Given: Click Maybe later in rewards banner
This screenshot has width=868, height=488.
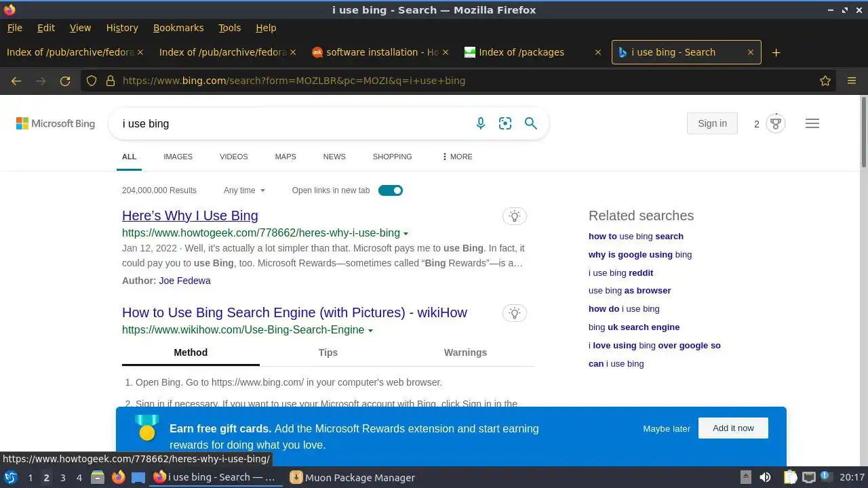Looking at the screenshot, I should (x=667, y=428).
